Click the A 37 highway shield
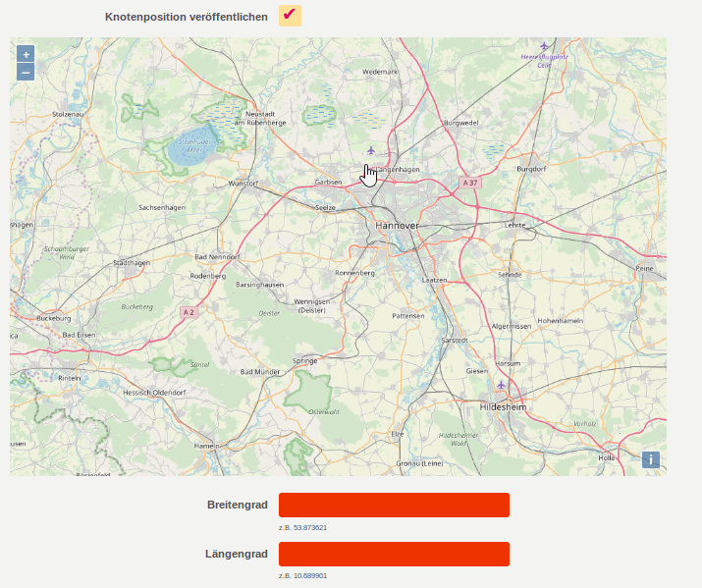 [470, 183]
